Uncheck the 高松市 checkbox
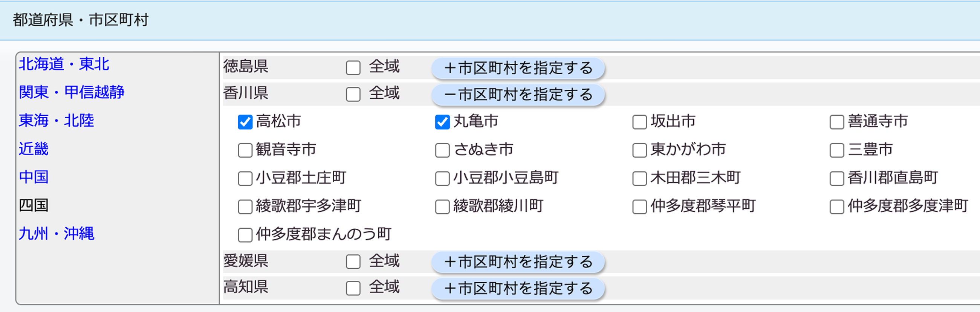Image resolution: width=980 pixels, height=312 pixels. (245, 122)
